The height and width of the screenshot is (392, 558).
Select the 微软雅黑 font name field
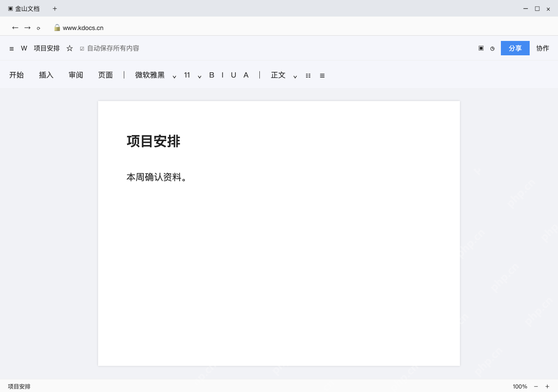150,75
